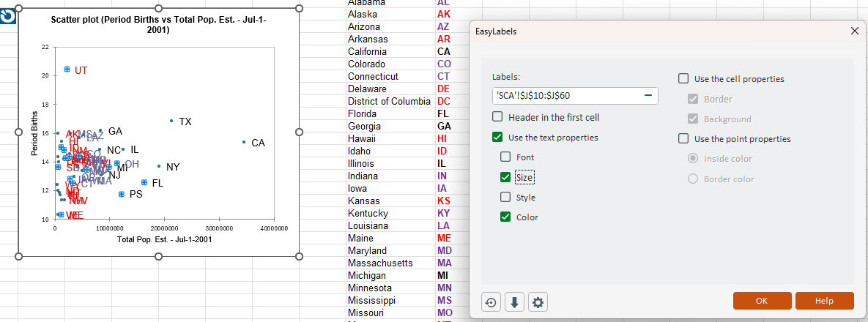
Task: Click the TX label in scatter plot
Action: [x=185, y=121]
